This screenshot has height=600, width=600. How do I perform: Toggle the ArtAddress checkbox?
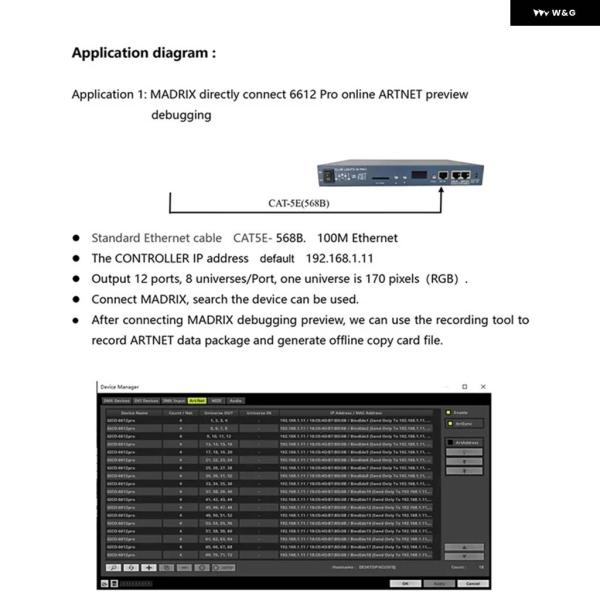449,441
